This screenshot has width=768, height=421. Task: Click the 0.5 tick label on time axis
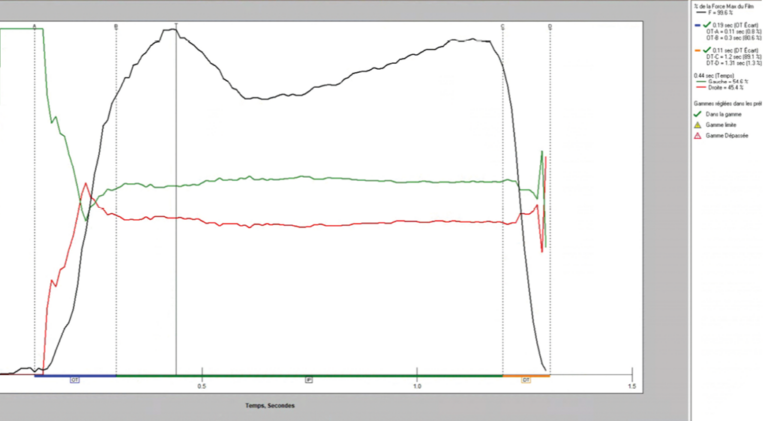(x=202, y=386)
